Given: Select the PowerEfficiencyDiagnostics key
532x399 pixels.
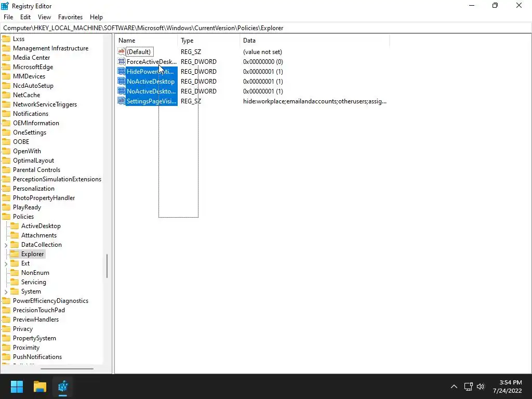Looking at the screenshot, I should pyautogui.click(x=50, y=301).
